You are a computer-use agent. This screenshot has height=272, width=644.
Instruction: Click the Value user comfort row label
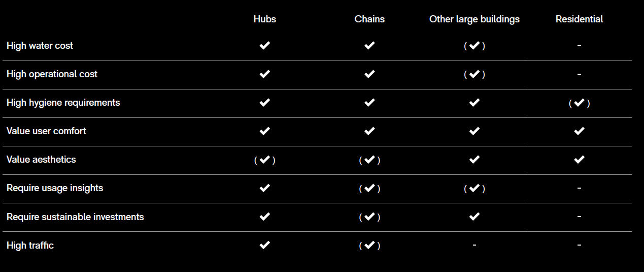pos(46,131)
